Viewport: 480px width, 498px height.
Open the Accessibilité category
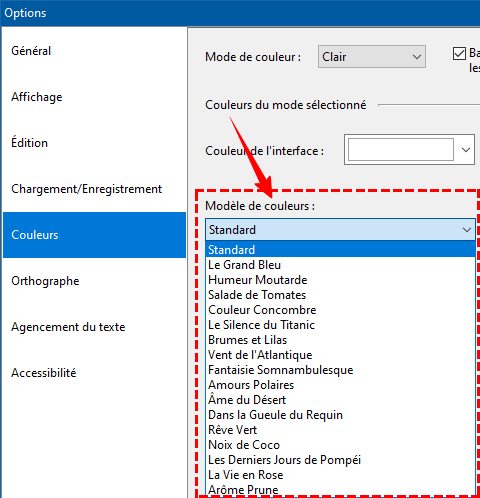[94, 373]
